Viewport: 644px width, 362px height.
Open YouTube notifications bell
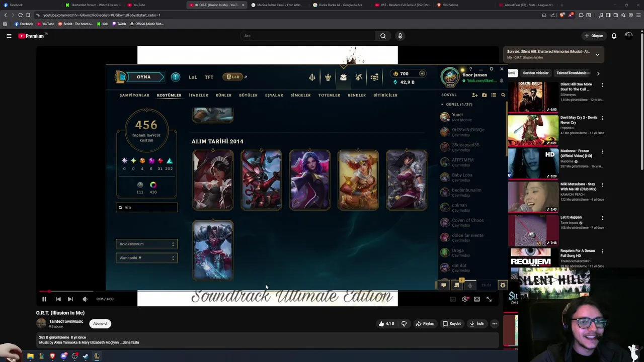coord(614,36)
